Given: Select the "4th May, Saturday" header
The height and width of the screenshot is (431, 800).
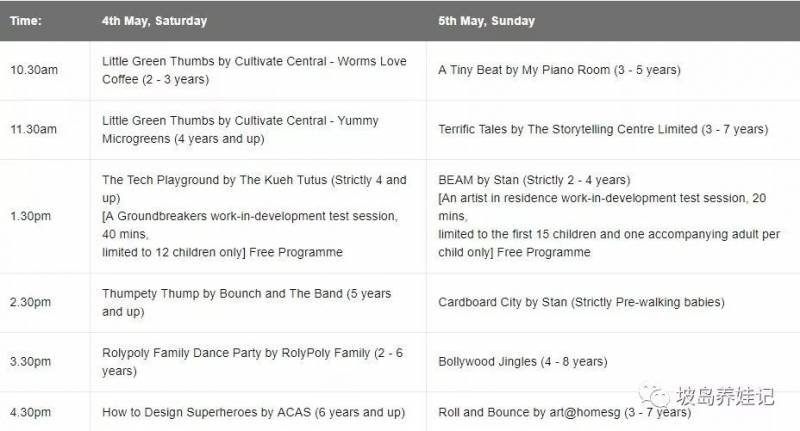Looking at the screenshot, I should click(x=153, y=20).
